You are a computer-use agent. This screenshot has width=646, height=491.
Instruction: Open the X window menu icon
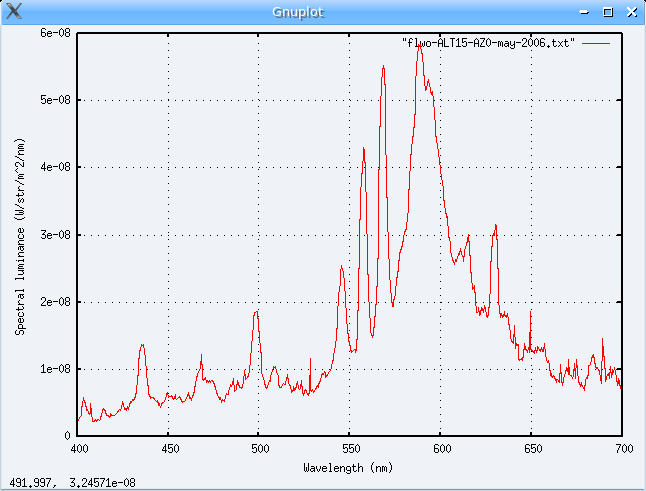[x=10, y=11]
